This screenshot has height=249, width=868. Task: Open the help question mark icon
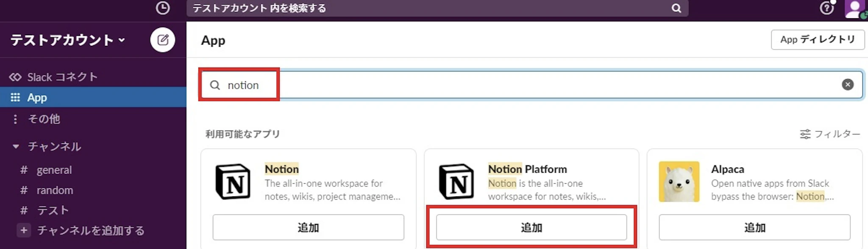[826, 8]
